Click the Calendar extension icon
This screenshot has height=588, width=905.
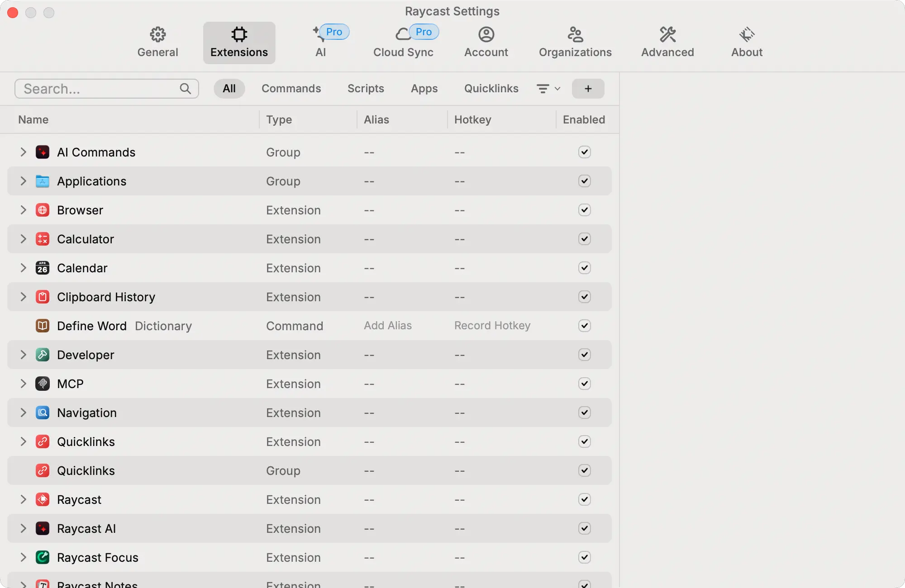coord(43,268)
